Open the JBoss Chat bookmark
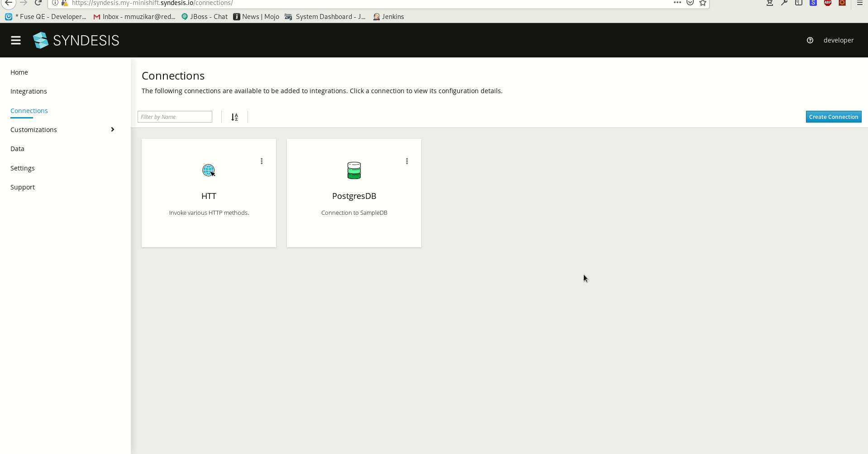The height and width of the screenshot is (454, 868). click(x=205, y=17)
